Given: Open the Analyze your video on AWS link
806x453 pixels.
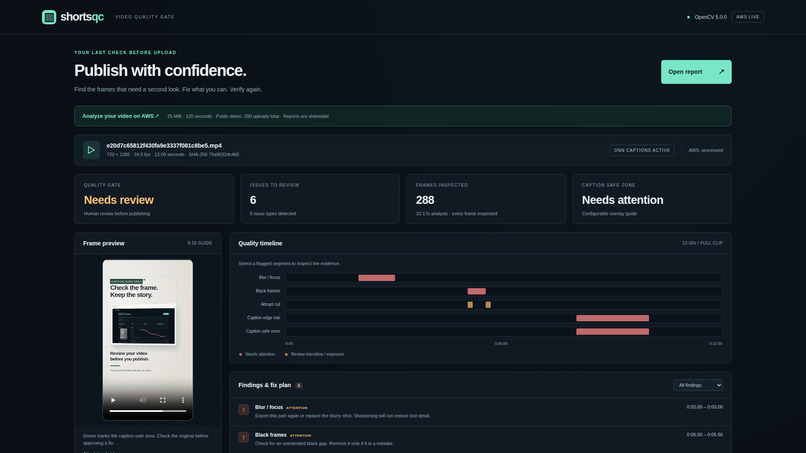Looking at the screenshot, I should pyautogui.click(x=120, y=116).
